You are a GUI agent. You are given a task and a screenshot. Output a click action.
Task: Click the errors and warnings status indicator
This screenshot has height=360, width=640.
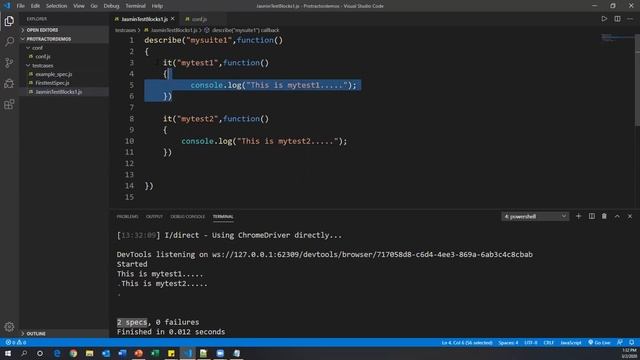point(16,342)
